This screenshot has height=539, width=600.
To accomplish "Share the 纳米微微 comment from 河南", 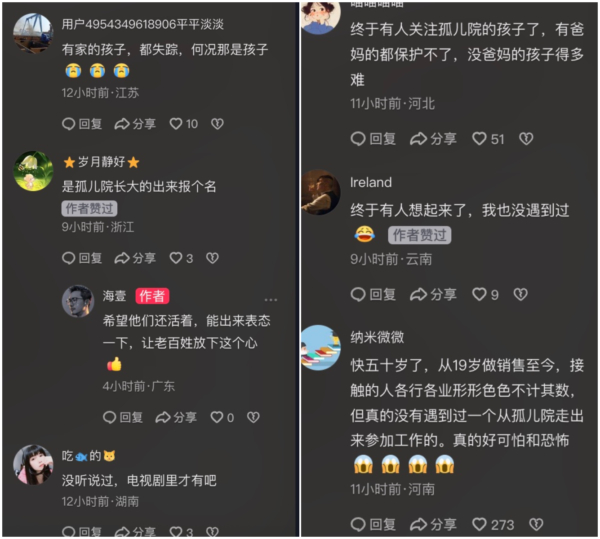I will click(433, 524).
